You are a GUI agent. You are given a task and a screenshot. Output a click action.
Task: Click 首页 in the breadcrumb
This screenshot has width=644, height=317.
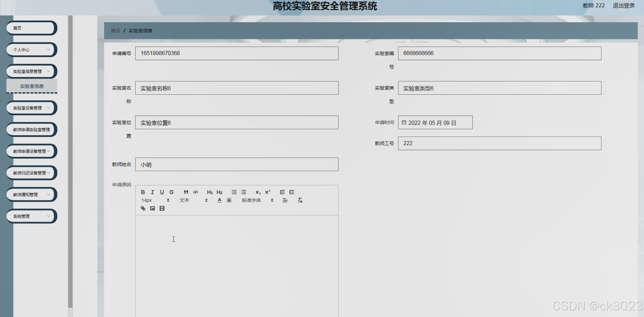[115, 31]
